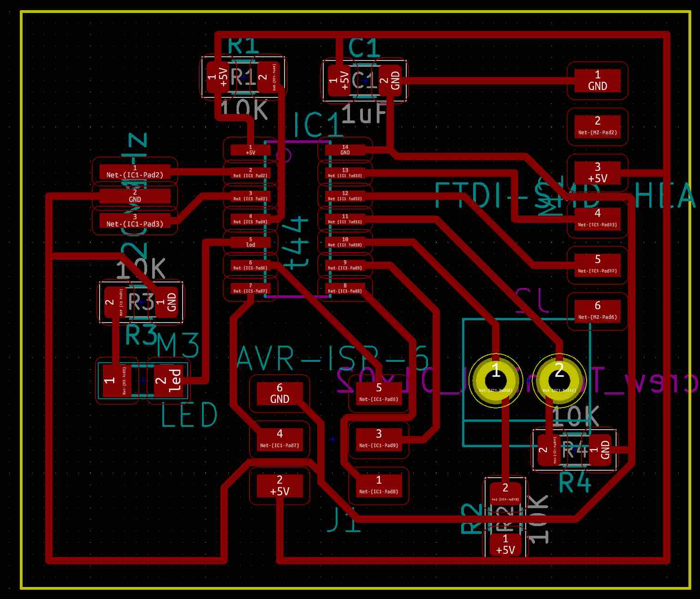
Task: Click the teal R4 reference label
Action: pos(575,483)
